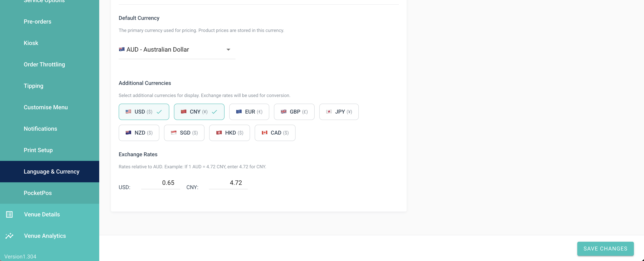
Task: Click the CNY checkmark icon
Action: (x=214, y=112)
